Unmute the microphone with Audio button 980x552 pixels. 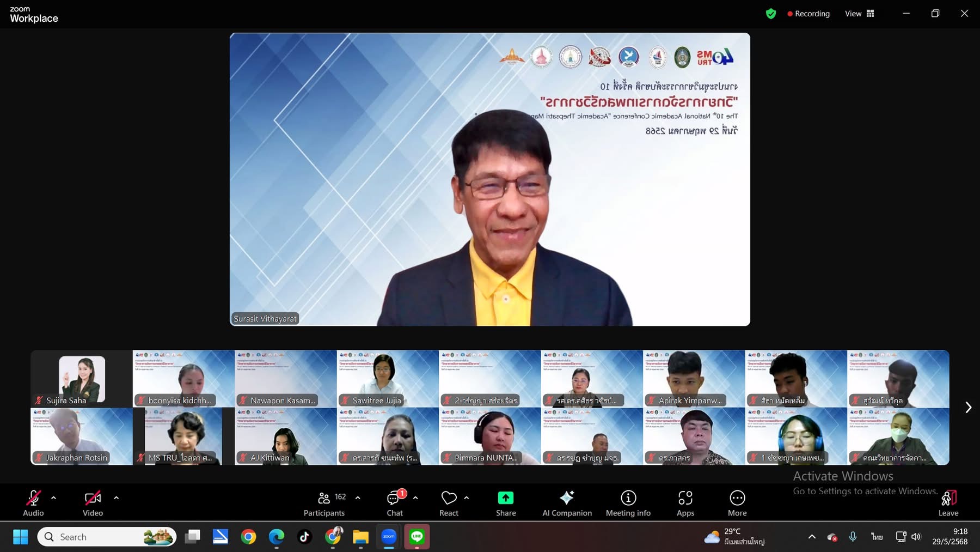point(33,503)
